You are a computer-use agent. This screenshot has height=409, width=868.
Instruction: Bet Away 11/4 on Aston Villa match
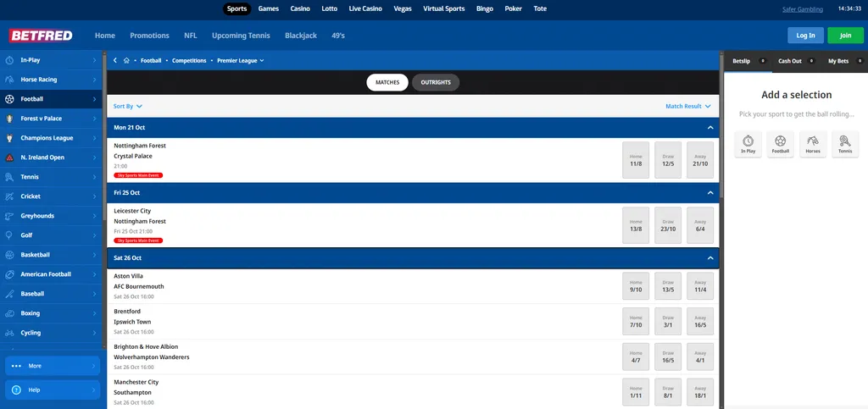[700, 285]
